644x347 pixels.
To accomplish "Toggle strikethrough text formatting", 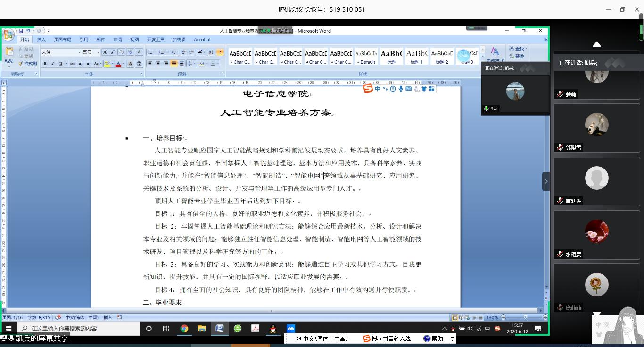I will [72, 64].
